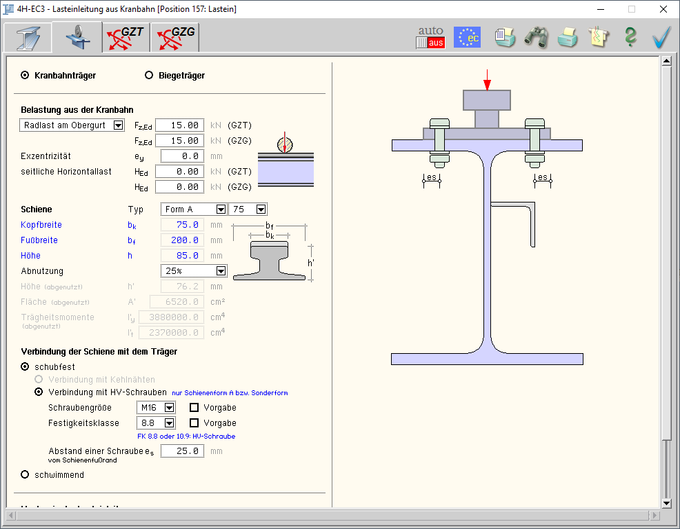Select the schwimmend connection option
680x529 pixels.
tap(25, 473)
